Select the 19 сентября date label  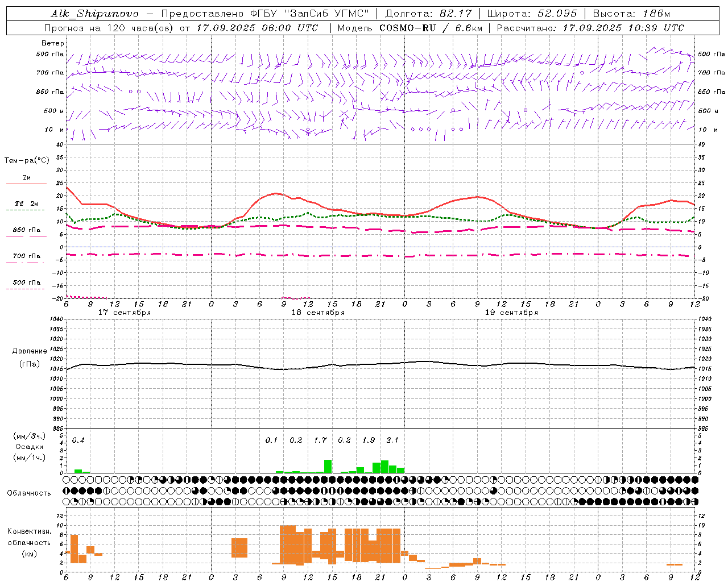point(511,313)
